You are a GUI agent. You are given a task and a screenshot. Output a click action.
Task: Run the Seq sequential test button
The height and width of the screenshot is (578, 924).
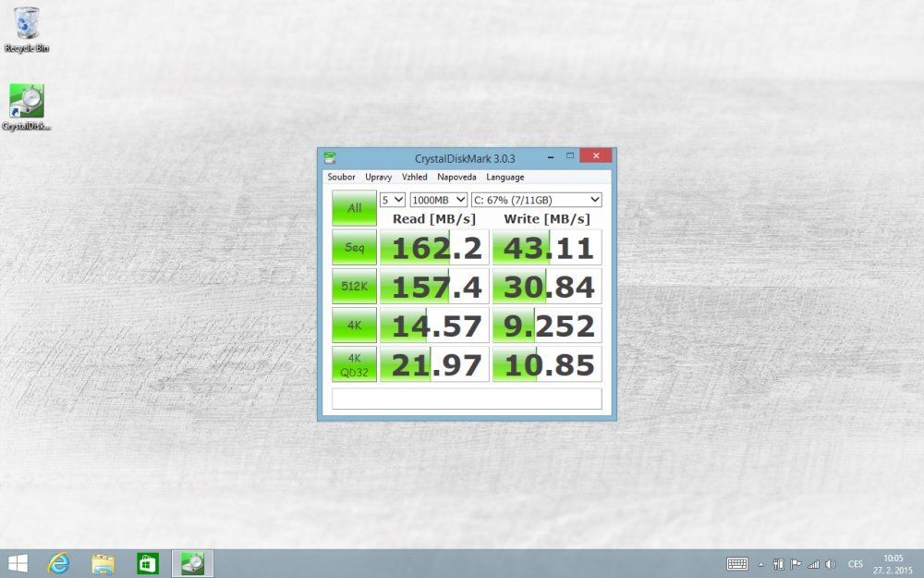tap(354, 248)
